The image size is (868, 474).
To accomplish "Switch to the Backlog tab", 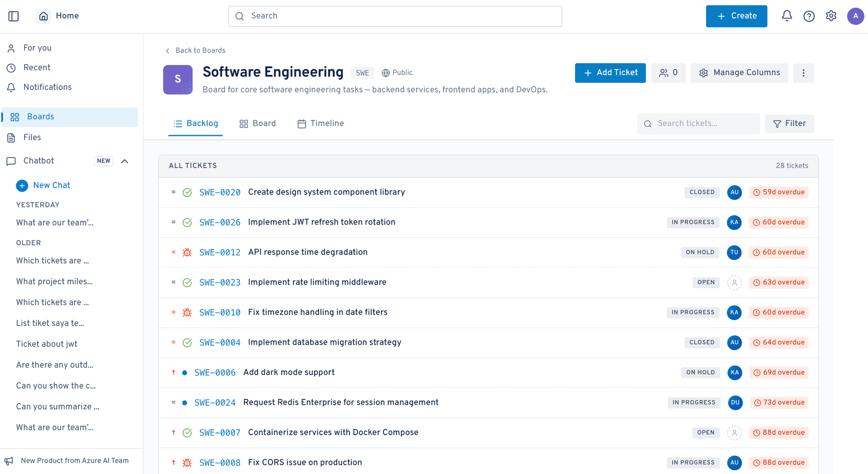I will [195, 123].
